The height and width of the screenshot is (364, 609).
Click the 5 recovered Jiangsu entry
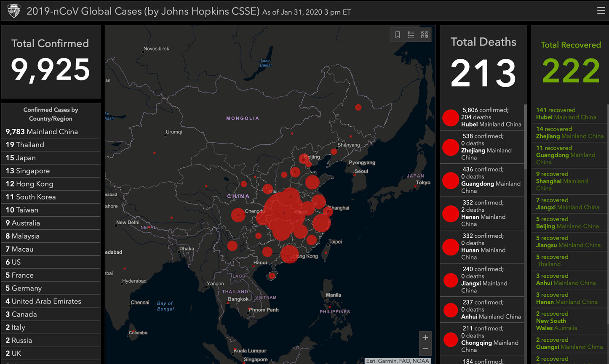pyautogui.click(x=569, y=242)
